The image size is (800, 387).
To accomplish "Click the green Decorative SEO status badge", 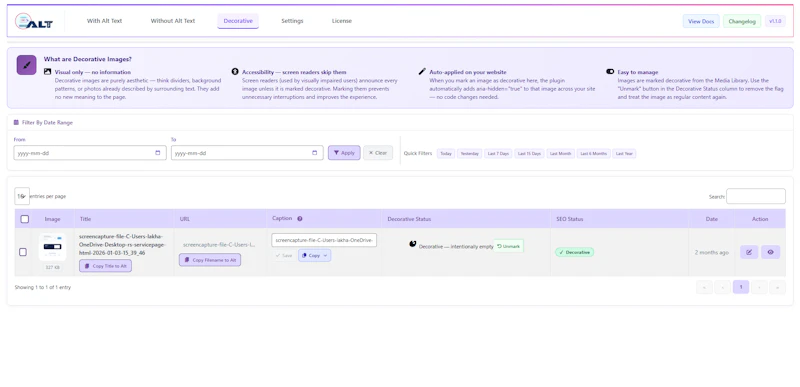I will (574, 252).
